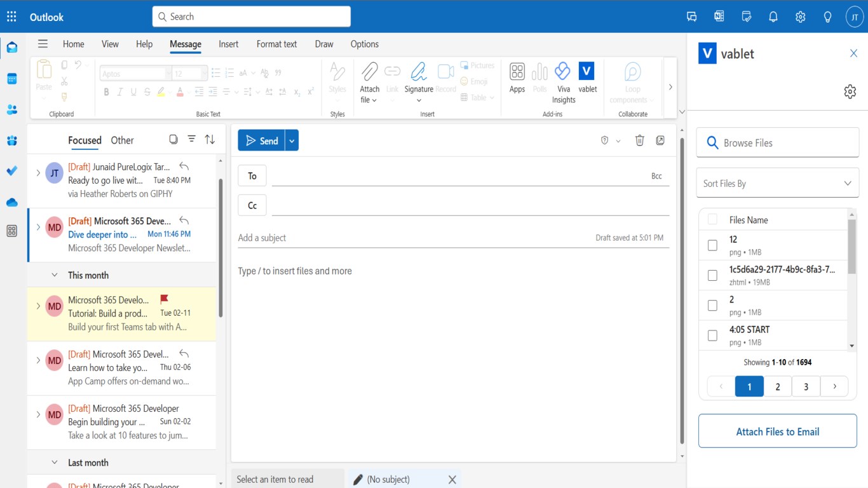Collapse the This month group

(x=55, y=275)
